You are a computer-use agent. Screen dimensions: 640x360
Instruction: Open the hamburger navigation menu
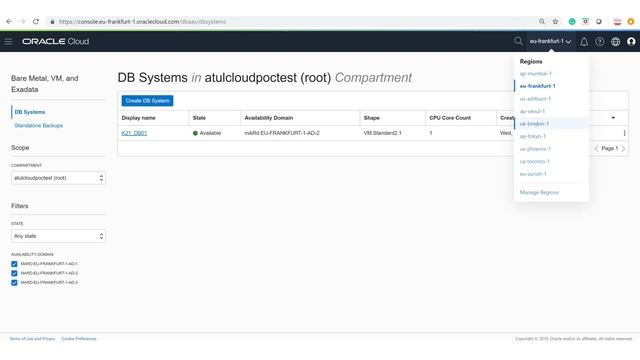click(8, 42)
